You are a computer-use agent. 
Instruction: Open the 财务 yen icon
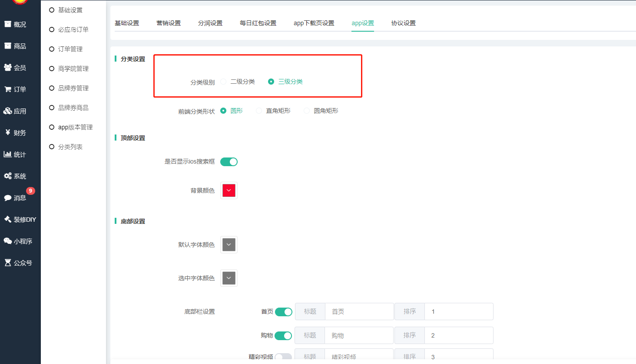tap(8, 133)
